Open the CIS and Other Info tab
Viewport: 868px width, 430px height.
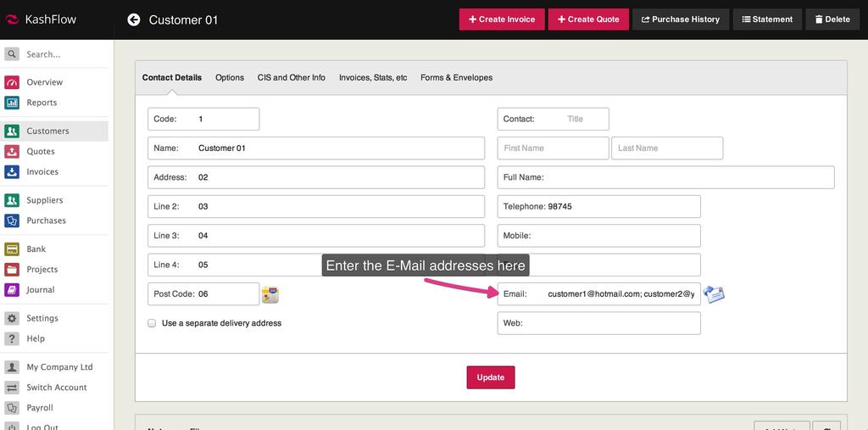pyautogui.click(x=291, y=77)
